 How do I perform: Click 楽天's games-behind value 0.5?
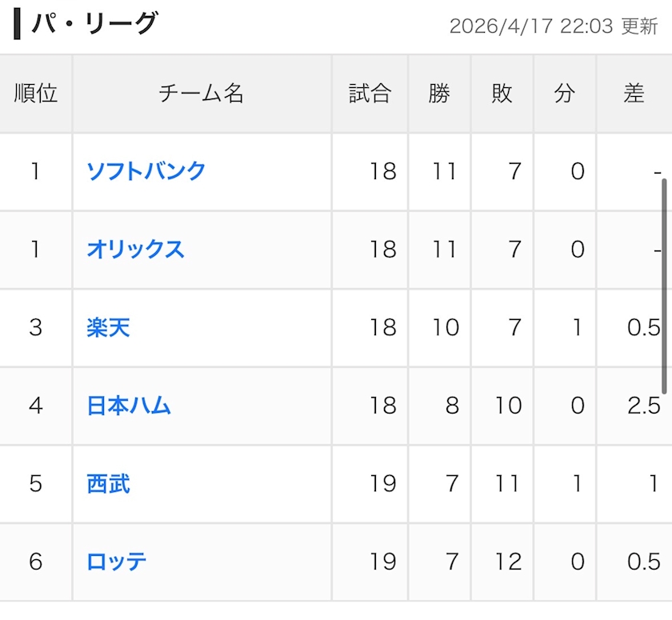click(644, 328)
